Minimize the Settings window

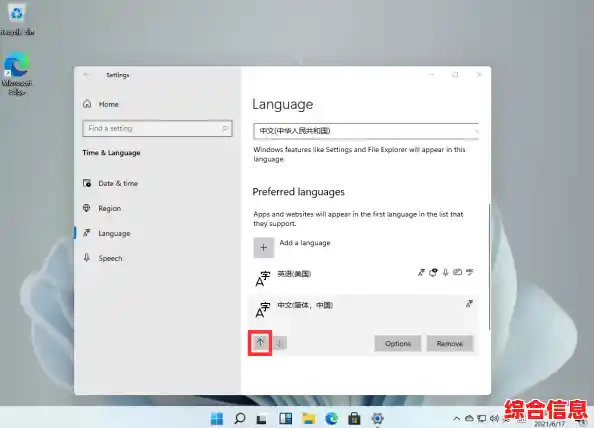click(431, 75)
